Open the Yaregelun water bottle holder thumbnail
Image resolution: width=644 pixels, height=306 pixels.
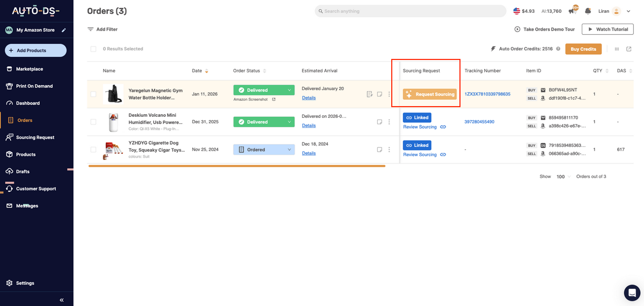click(113, 94)
